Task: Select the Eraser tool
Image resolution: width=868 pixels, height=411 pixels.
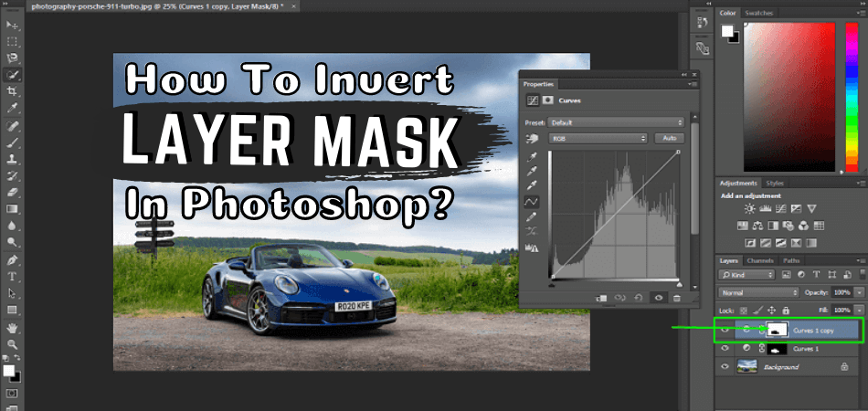Action: pos(12,193)
